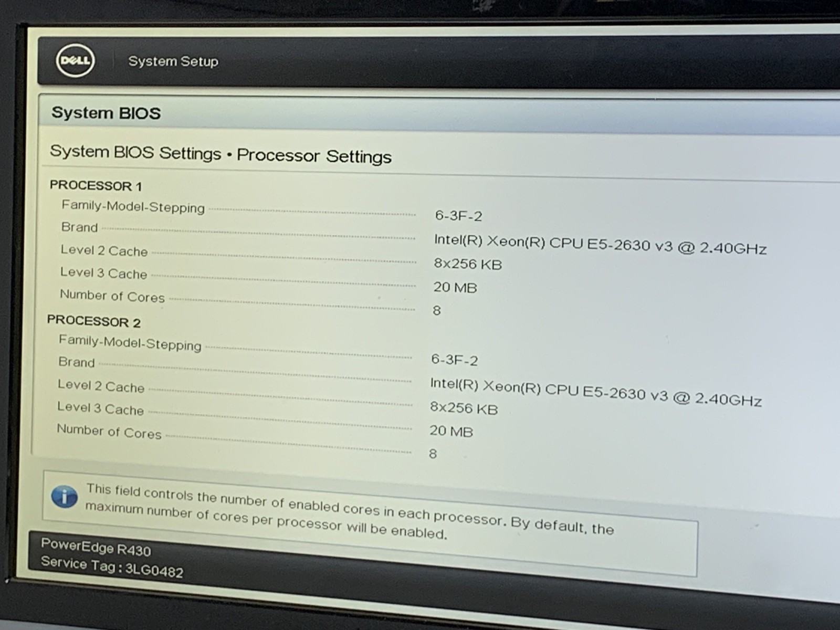This screenshot has height=630, width=840.
Task: Click Processor 2 8x256 KB cache value
Action: pyautogui.click(x=464, y=408)
